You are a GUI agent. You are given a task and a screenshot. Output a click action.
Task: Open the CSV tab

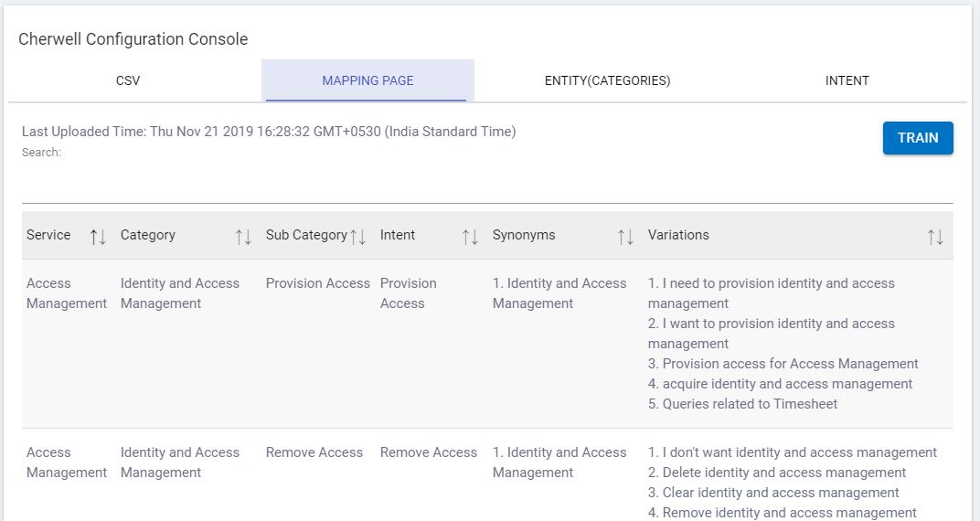[x=128, y=80]
